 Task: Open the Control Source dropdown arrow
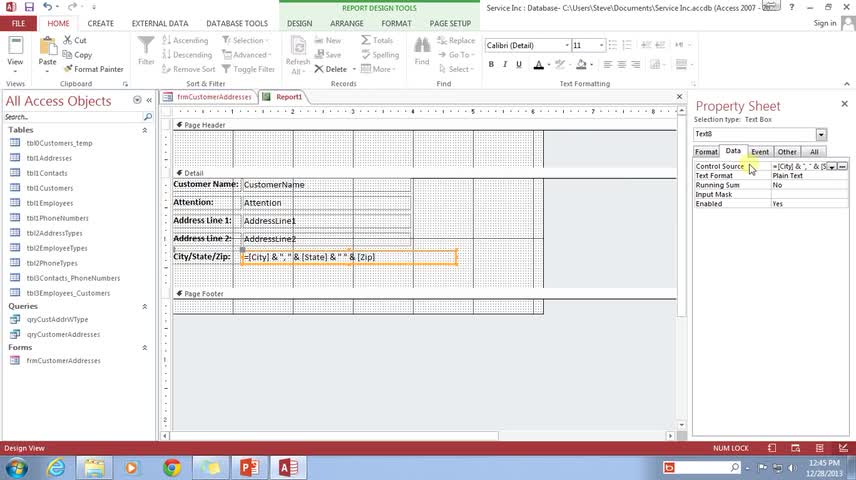(831, 166)
